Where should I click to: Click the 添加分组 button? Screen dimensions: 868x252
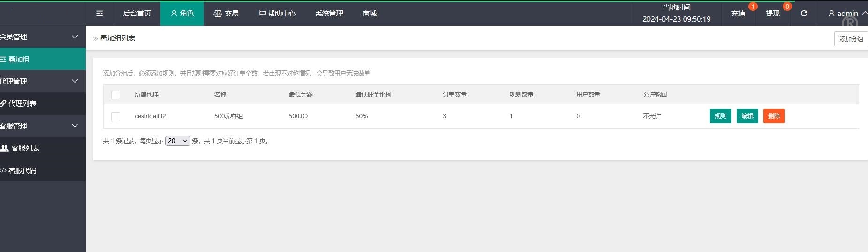851,39
